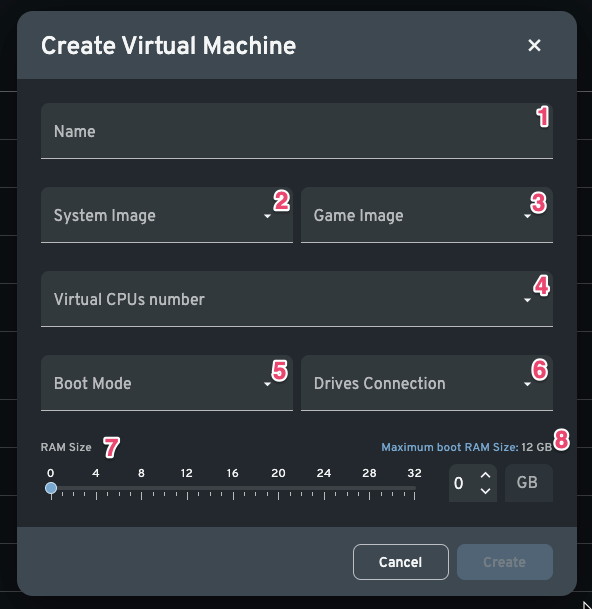The image size is (592, 609).
Task: Click the GB unit box
Action: pos(528,483)
